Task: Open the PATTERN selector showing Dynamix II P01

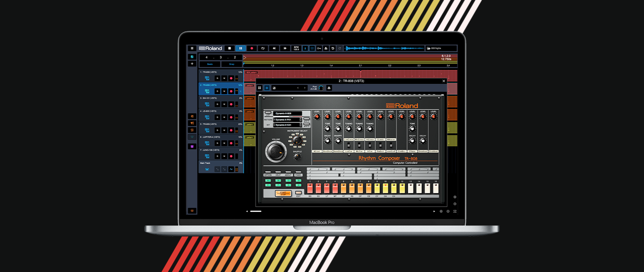Action: coord(287,120)
